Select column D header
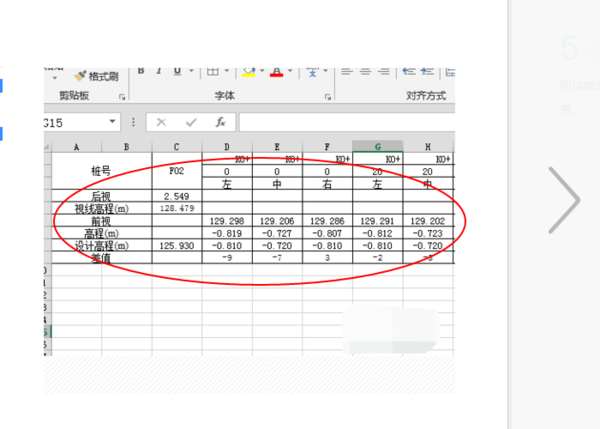600x429 pixels. pos(227,147)
